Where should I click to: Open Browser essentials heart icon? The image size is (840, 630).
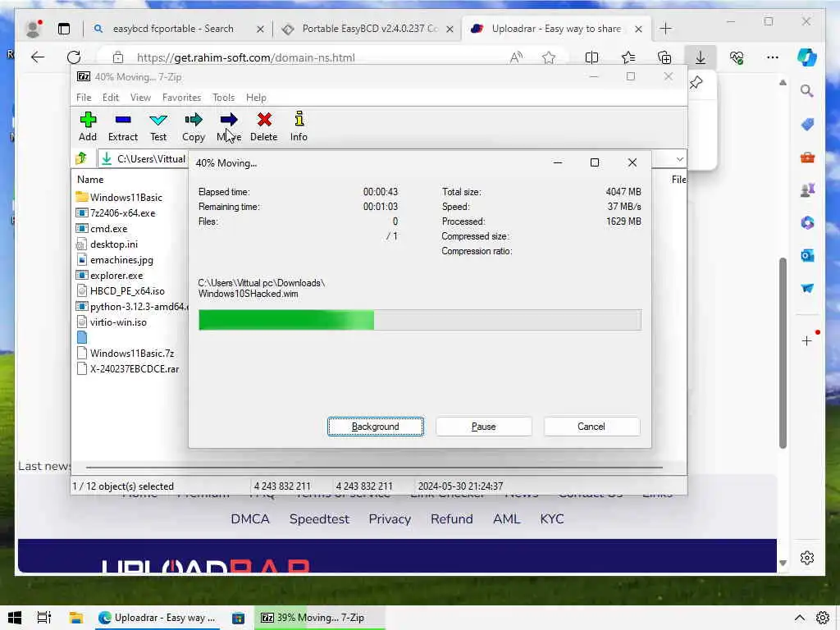click(737, 57)
